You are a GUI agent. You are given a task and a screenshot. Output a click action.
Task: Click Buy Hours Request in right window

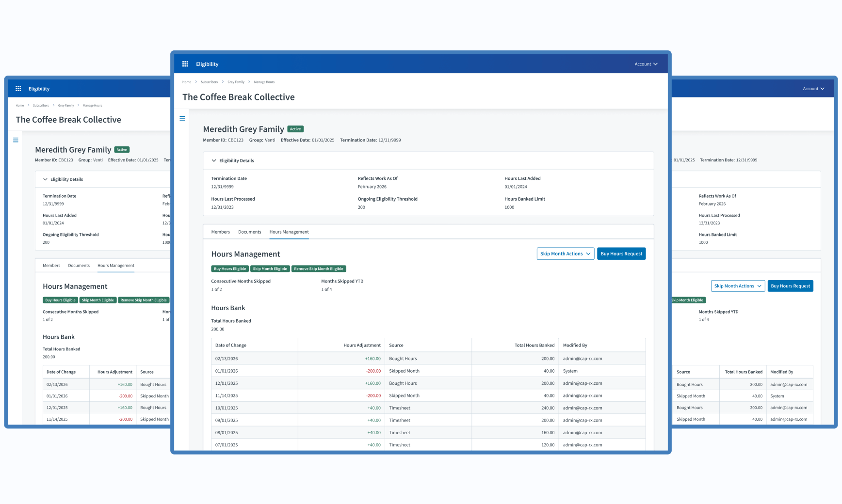[790, 286]
